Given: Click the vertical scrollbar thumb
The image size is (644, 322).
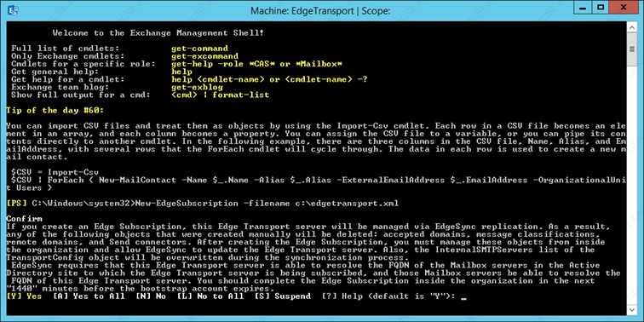Looking at the screenshot, I should (x=632, y=49).
